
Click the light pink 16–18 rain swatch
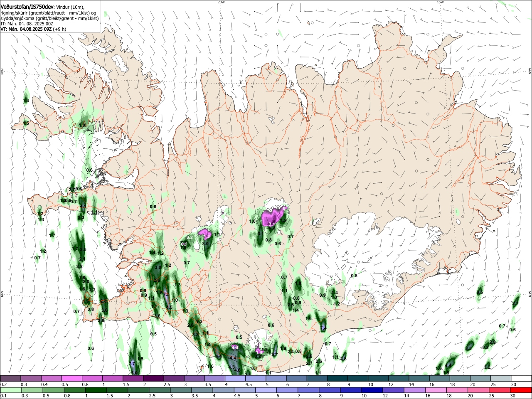(x=436, y=390)
